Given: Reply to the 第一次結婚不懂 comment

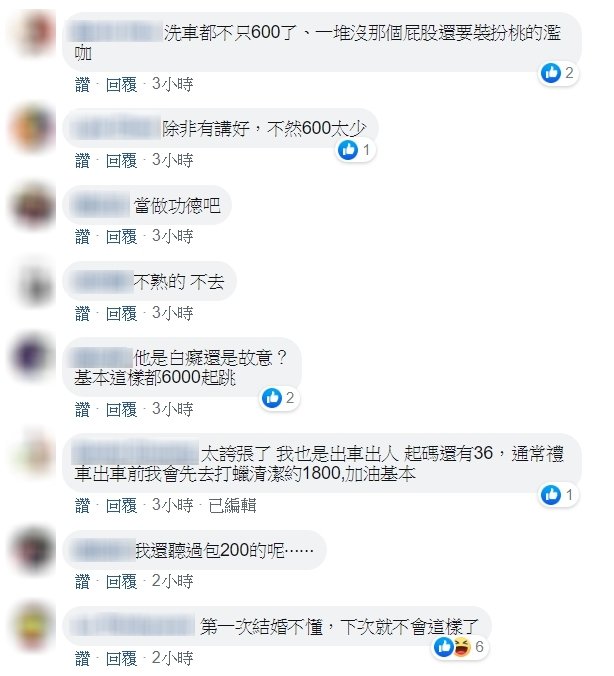Looking at the screenshot, I should click(121, 658).
